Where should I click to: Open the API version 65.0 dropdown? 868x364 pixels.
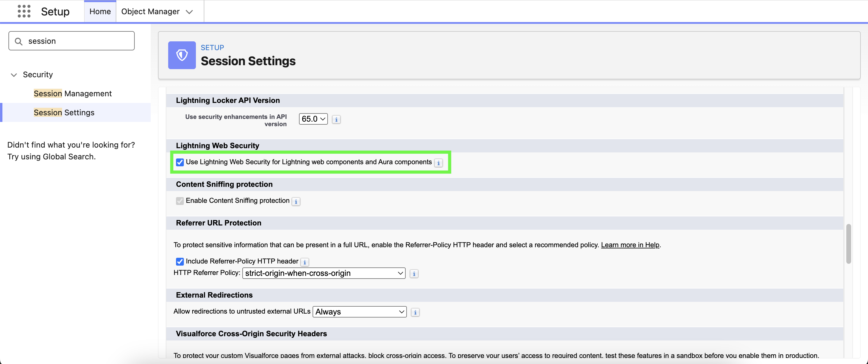[313, 119]
